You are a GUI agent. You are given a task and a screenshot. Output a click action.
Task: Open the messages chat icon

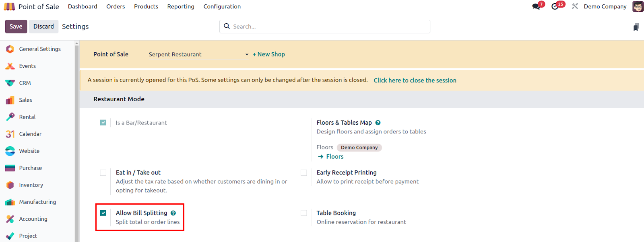[536, 6]
